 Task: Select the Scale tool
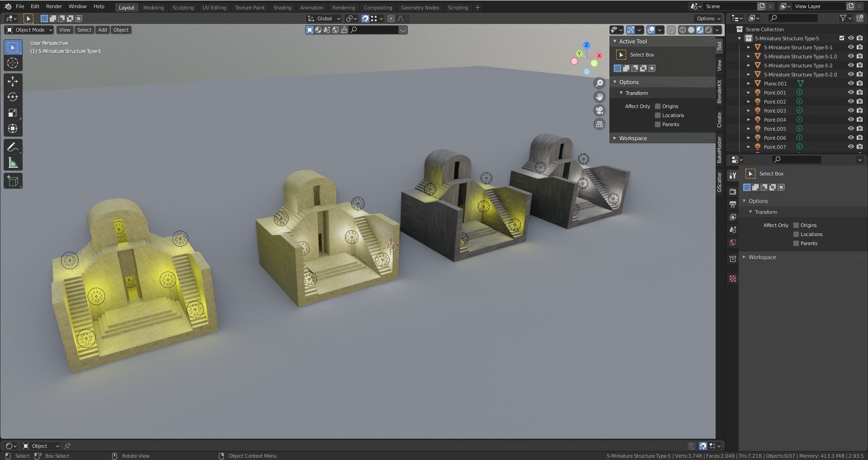[x=13, y=113]
